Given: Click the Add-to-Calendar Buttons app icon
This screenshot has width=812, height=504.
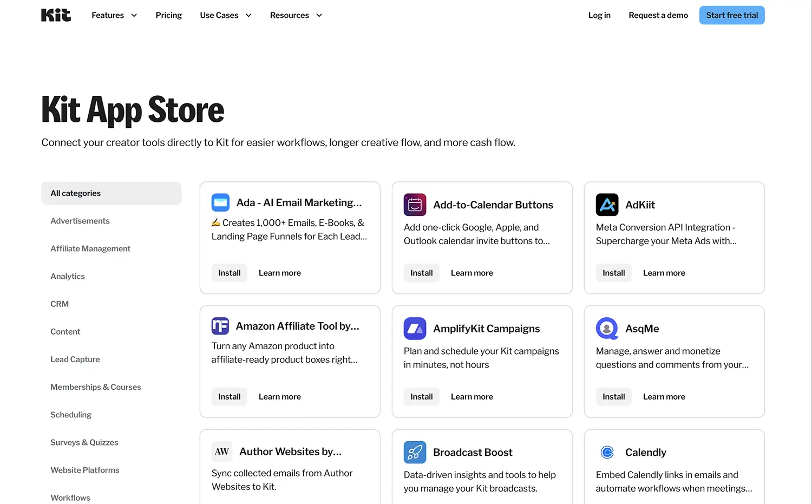Looking at the screenshot, I should tap(415, 205).
